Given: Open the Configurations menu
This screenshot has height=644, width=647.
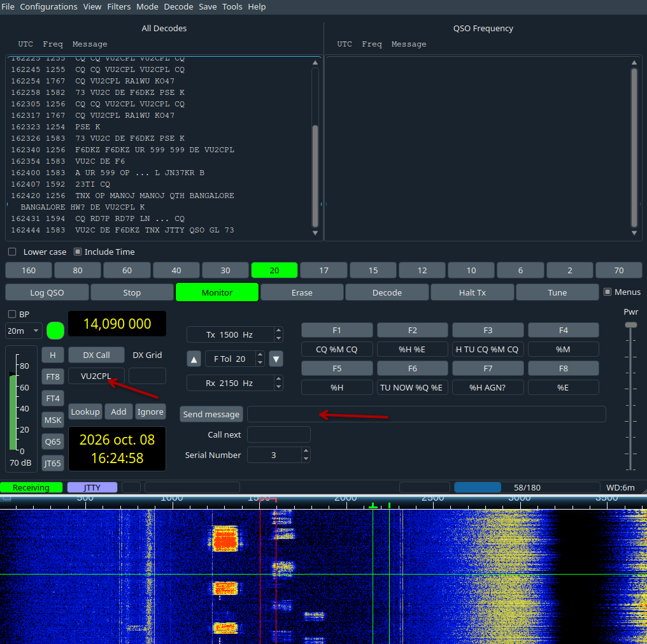Looking at the screenshot, I should (48, 6).
